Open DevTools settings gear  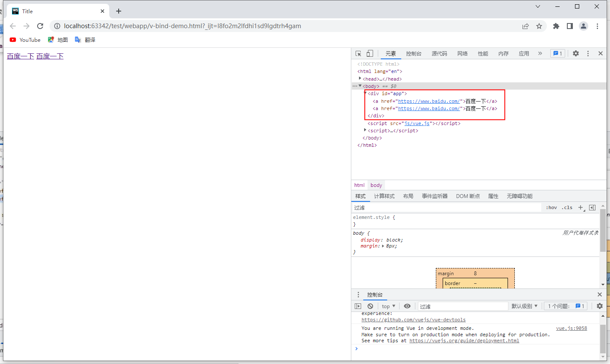[x=576, y=53]
